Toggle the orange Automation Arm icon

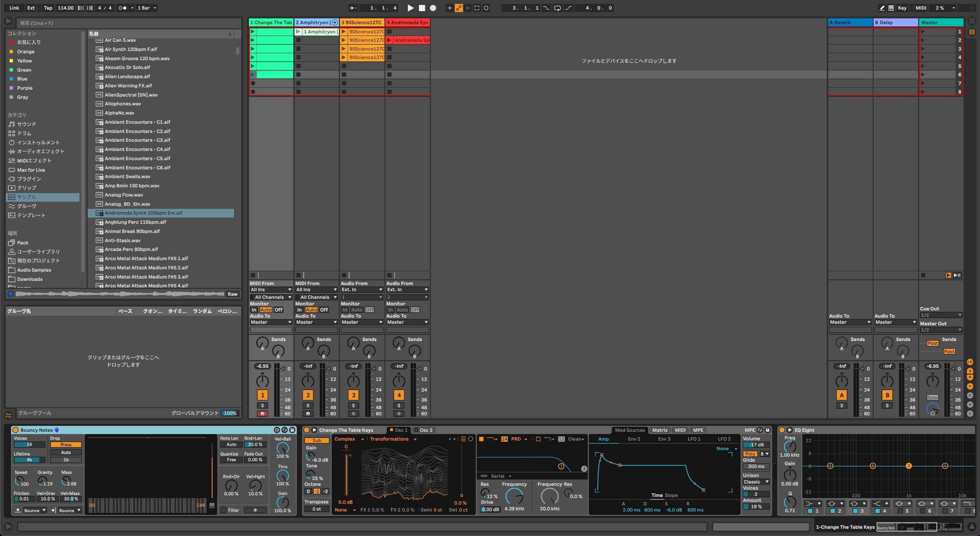(458, 8)
